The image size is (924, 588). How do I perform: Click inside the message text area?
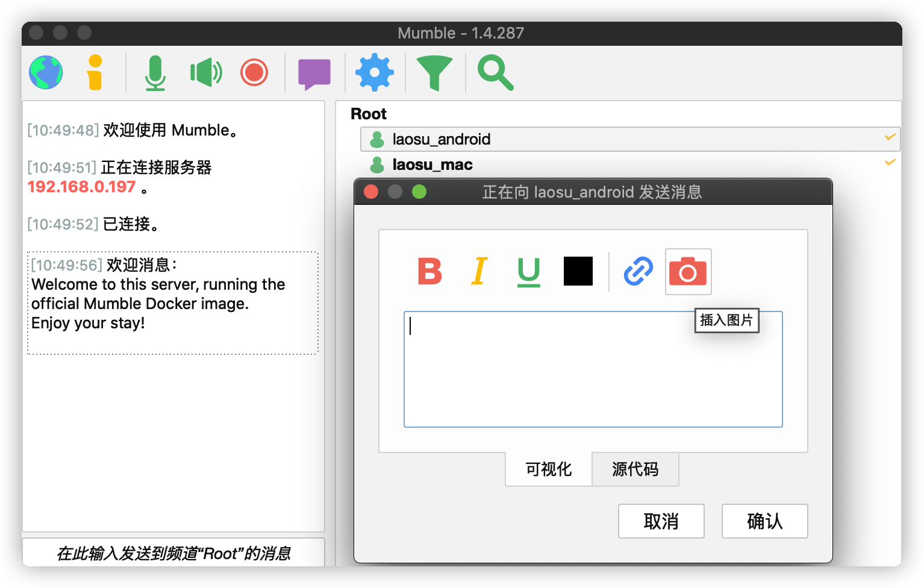point(593,369)
